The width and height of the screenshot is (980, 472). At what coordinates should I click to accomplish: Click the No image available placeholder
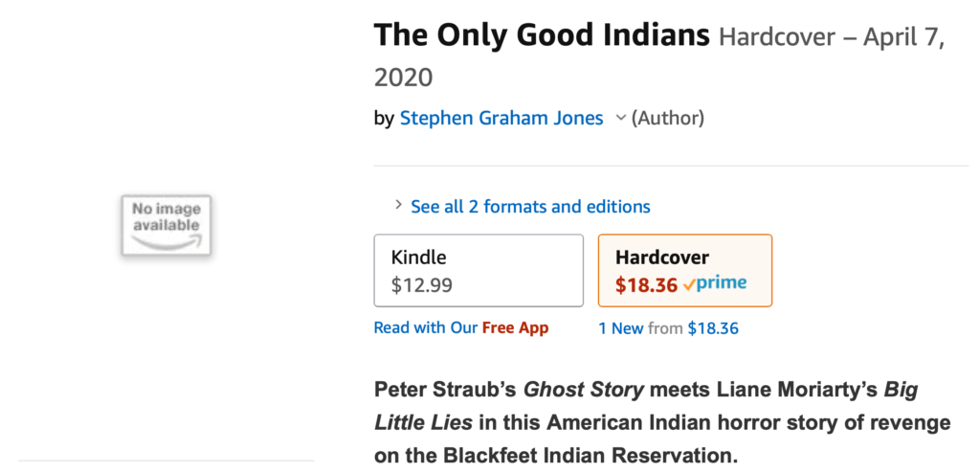pos(167,224)
